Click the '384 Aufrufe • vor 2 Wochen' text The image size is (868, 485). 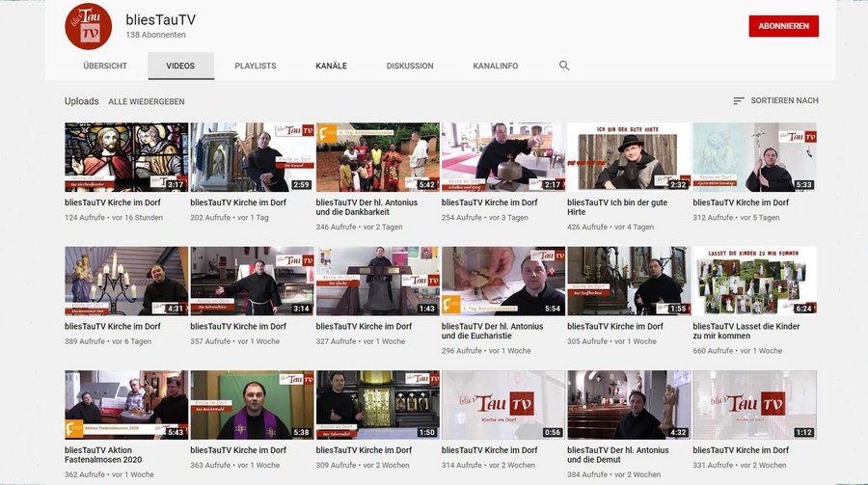(614, 475)
